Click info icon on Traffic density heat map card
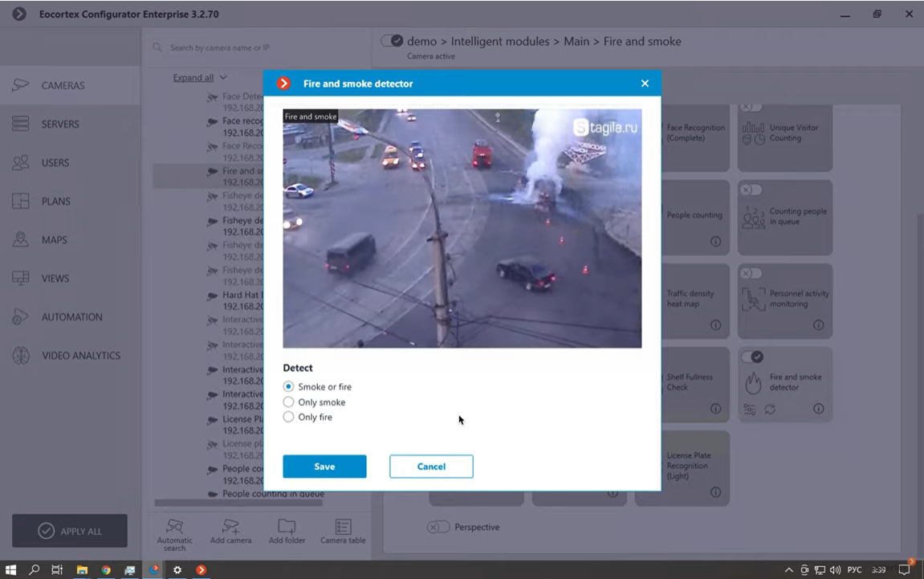 point(715,325)
